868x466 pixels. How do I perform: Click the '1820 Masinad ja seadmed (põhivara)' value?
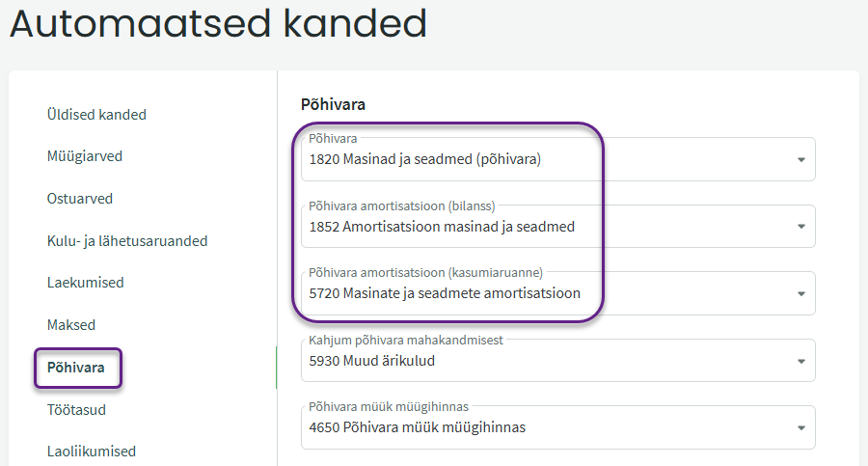425,160
